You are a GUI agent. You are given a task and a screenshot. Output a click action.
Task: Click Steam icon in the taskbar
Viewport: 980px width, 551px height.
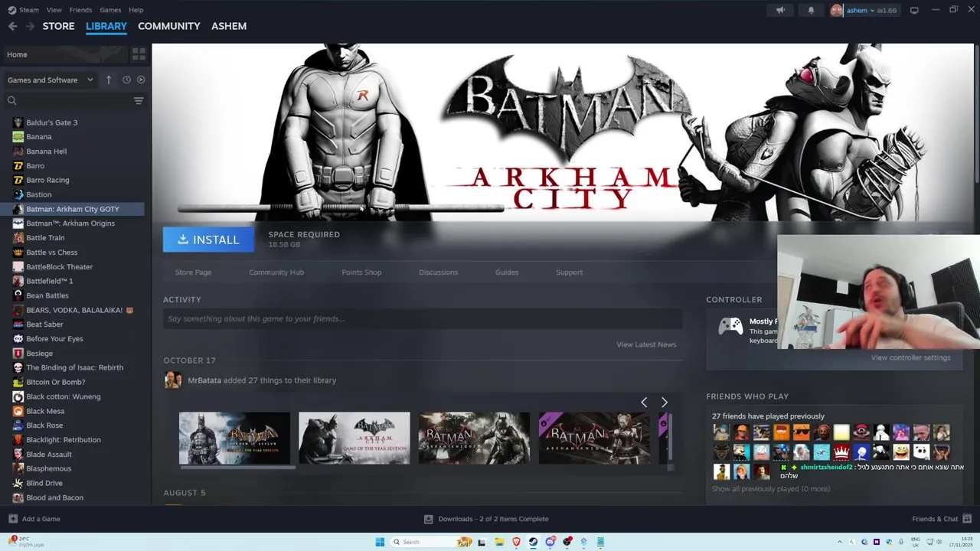pyautogui.click(x=533, y=542)
